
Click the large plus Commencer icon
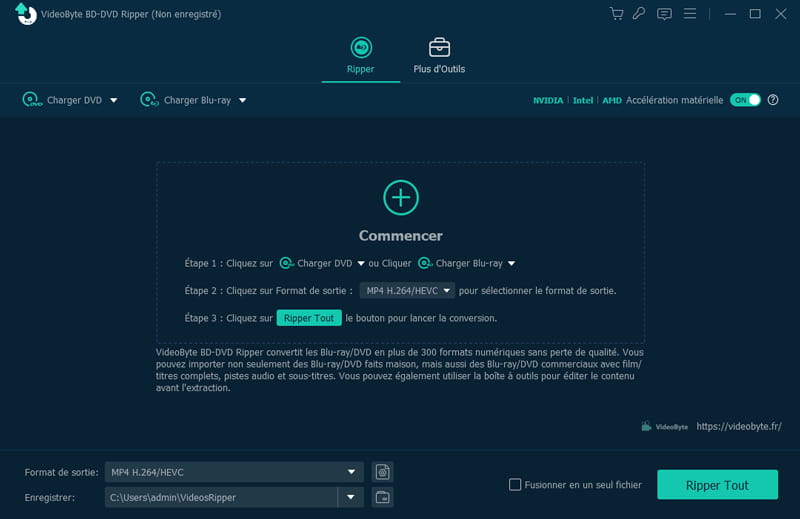point(400,197)
